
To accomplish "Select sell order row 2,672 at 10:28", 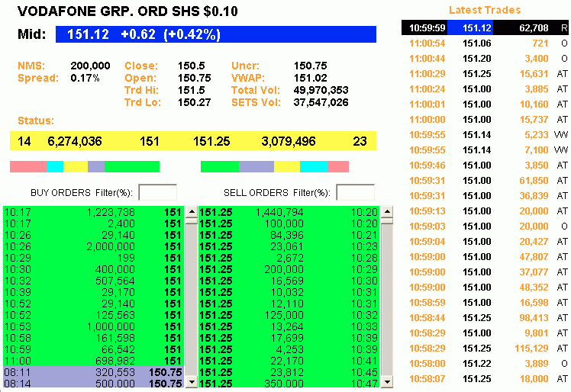I will tap(289, 258).
